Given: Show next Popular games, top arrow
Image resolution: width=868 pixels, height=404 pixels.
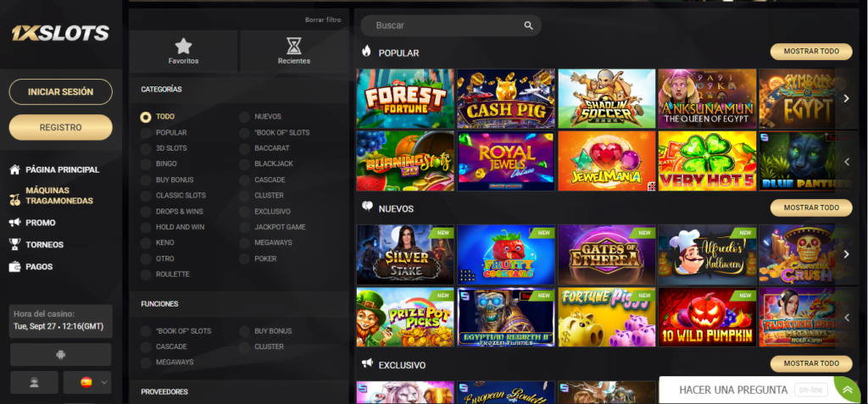Looking at the screenshot, I should [x=847, y=98].
